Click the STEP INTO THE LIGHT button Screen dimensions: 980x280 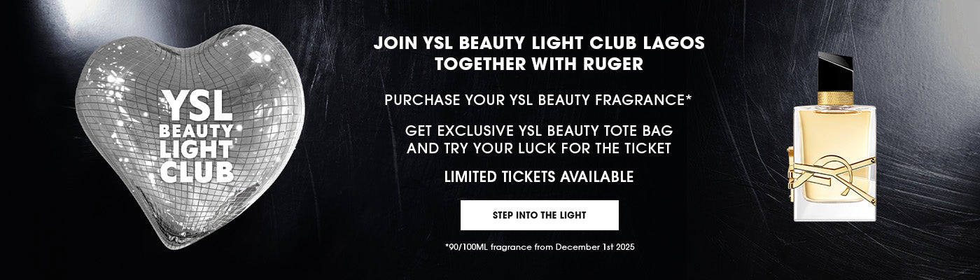(539, 215)
